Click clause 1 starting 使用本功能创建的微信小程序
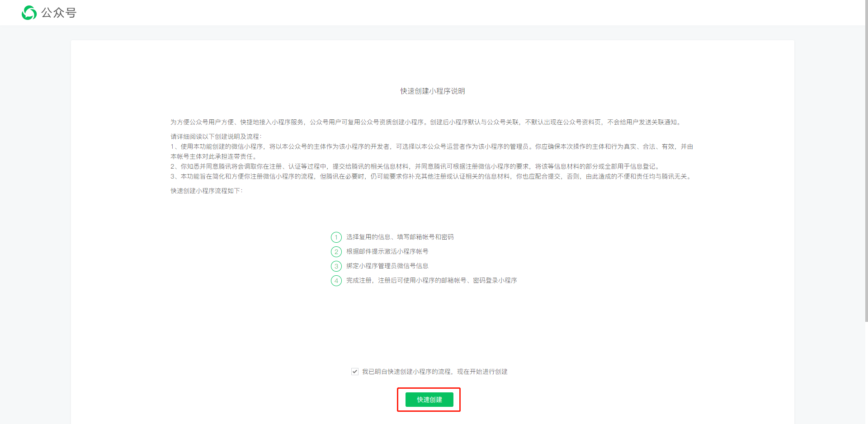 (x=432, y=151)
